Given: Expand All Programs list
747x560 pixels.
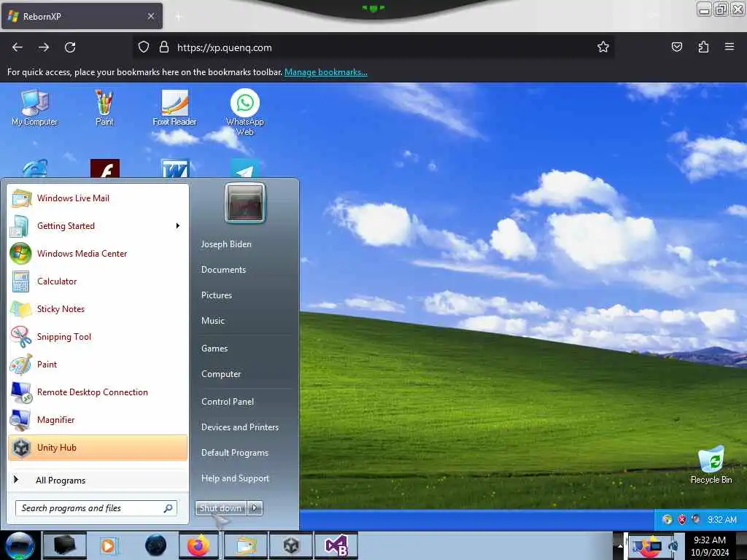Looking at the screenshot, I should [98, 480].
